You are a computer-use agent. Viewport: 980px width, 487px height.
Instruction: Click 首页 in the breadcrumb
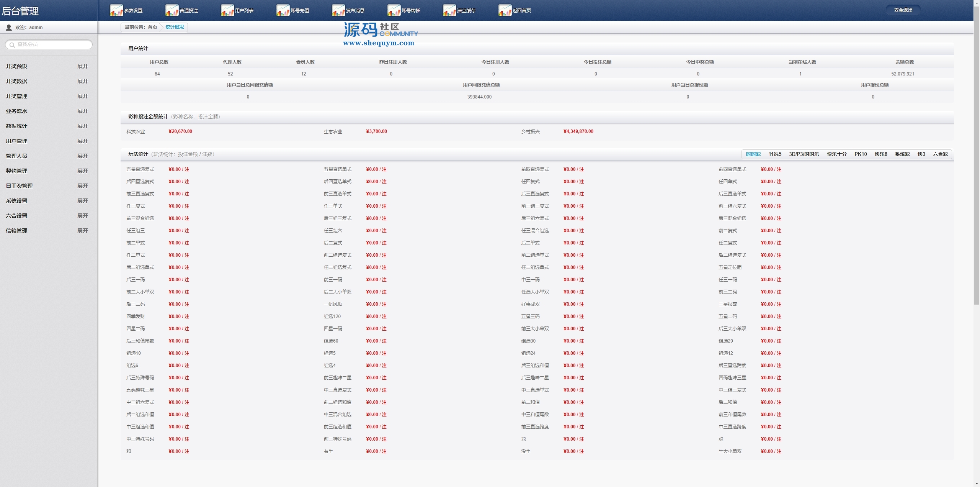(x=152, y=27)
